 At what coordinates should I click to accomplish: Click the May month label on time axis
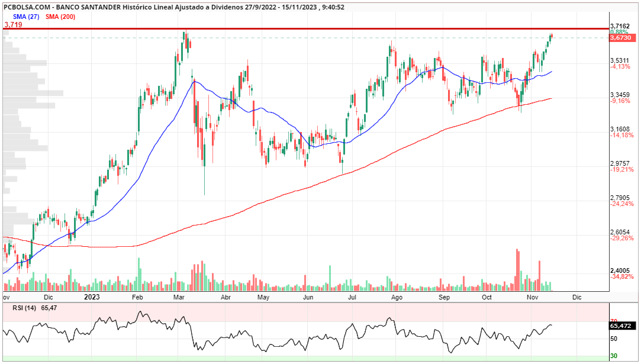[x=263, y=297]
